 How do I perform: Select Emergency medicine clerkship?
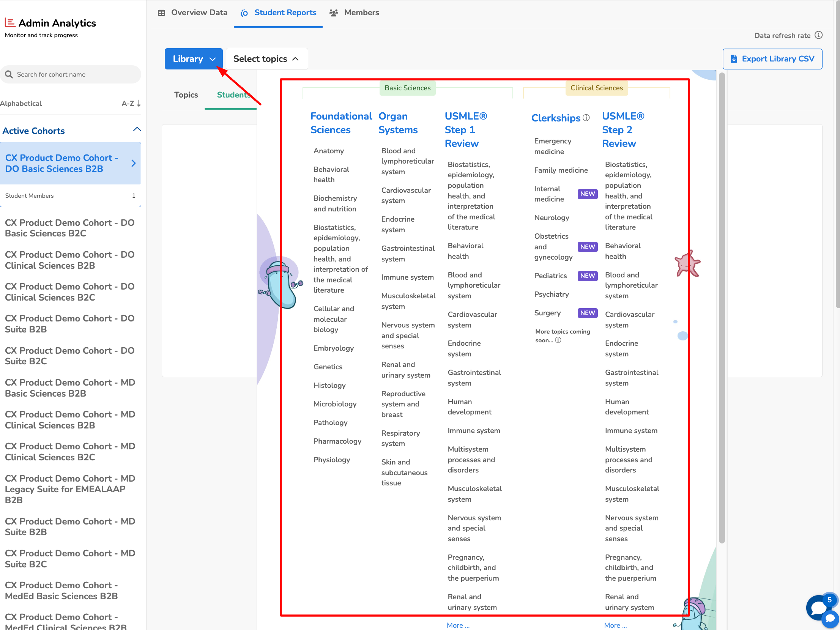(553, 146)
